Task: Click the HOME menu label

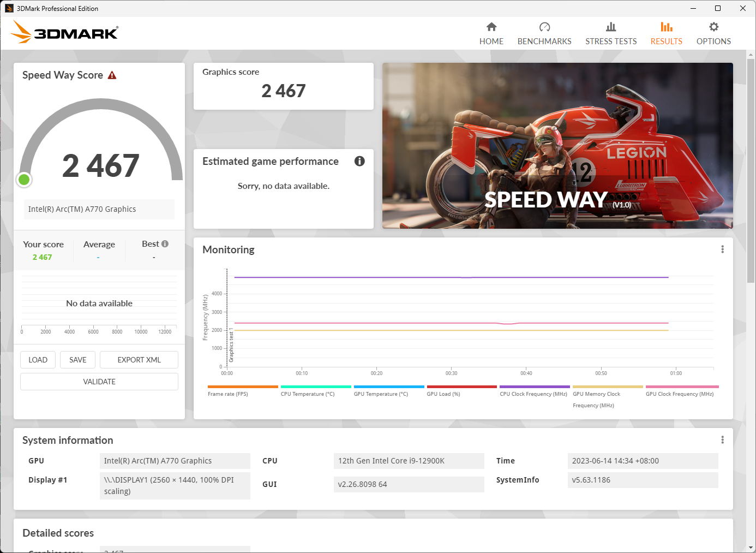Action: tap(491, 41)
